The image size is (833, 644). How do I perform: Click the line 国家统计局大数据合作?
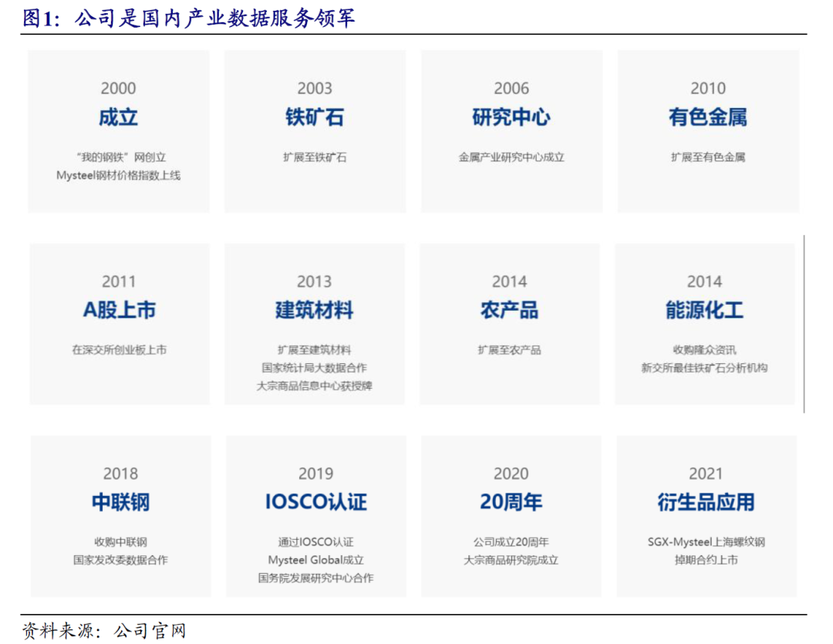[314, 368]
